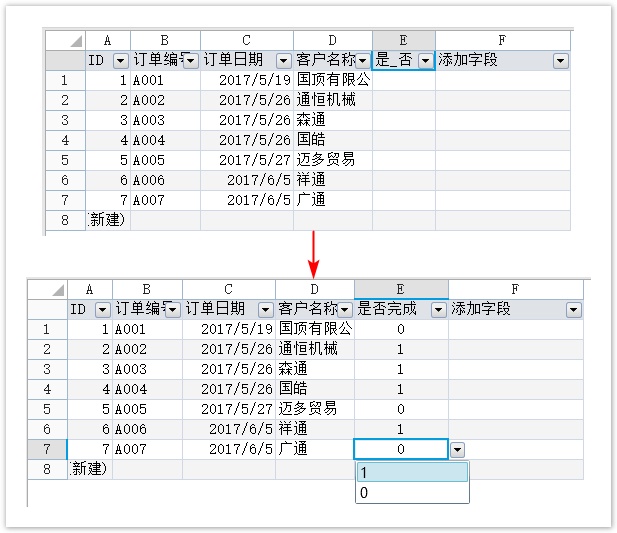Click 国顶有限公司 cell in top table
The image size is (617, 533).
click(332, 80)
